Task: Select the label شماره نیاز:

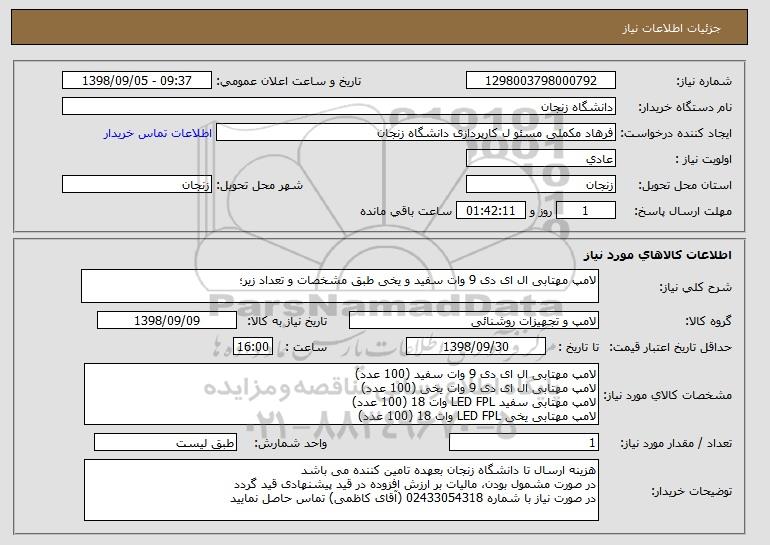Action: click(704, 81)
